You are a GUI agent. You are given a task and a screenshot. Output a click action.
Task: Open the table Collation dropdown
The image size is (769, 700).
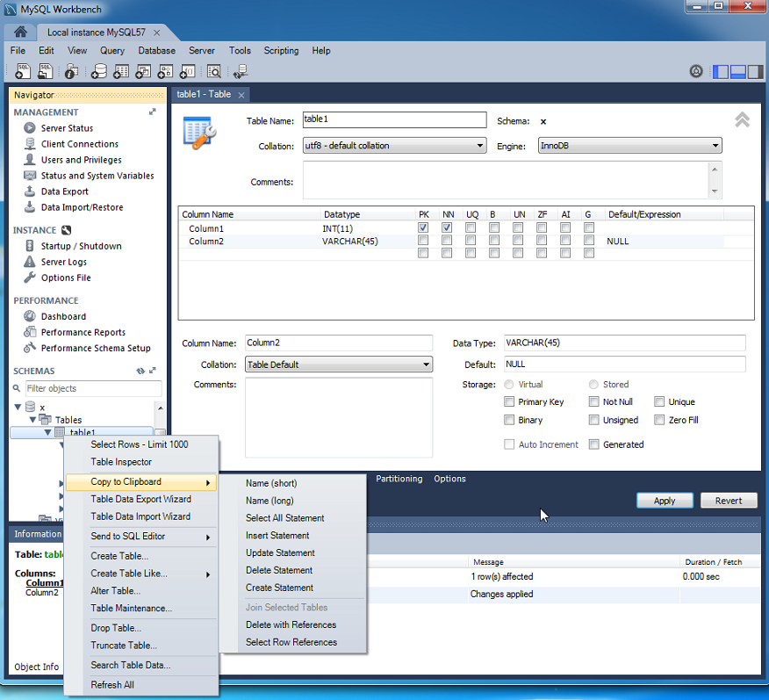coord(395,146)
